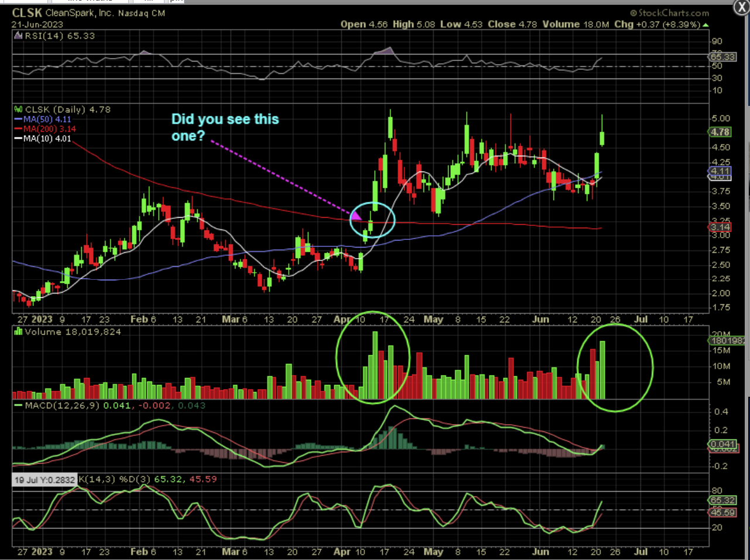Click the CleanSpark, Inc. company name
The height and width of the screenshot is (560, 750).
(x=80, y=13)
